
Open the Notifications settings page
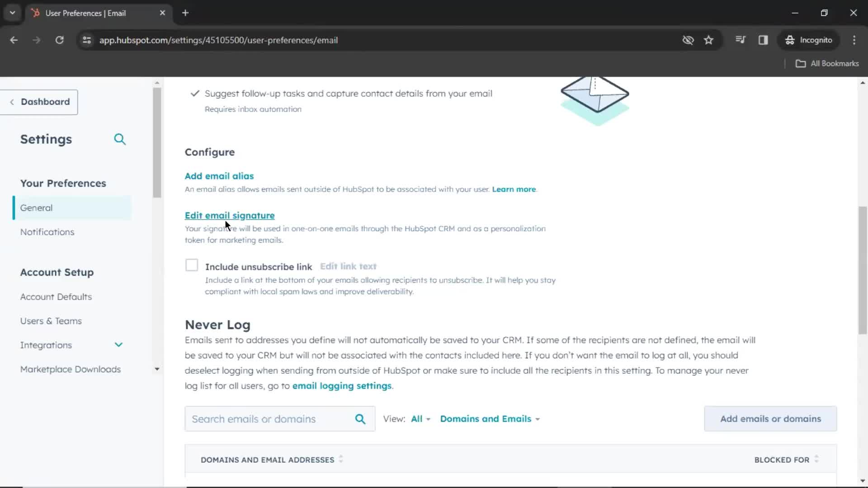pos(47,232)
